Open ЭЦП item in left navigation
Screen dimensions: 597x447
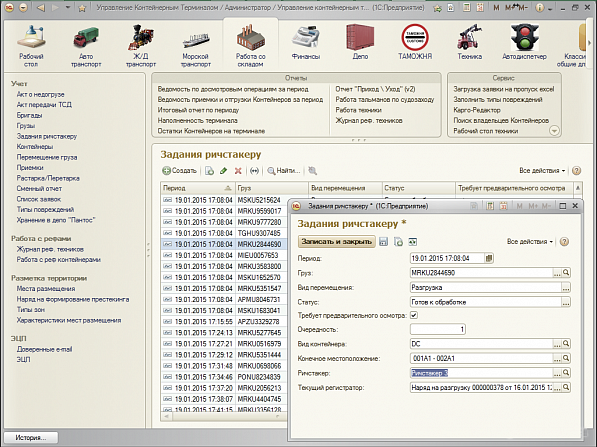point(23,359)
